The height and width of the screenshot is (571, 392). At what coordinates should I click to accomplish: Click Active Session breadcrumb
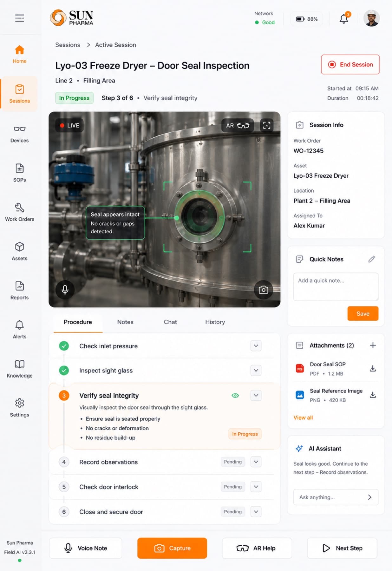tap(115, 45)
